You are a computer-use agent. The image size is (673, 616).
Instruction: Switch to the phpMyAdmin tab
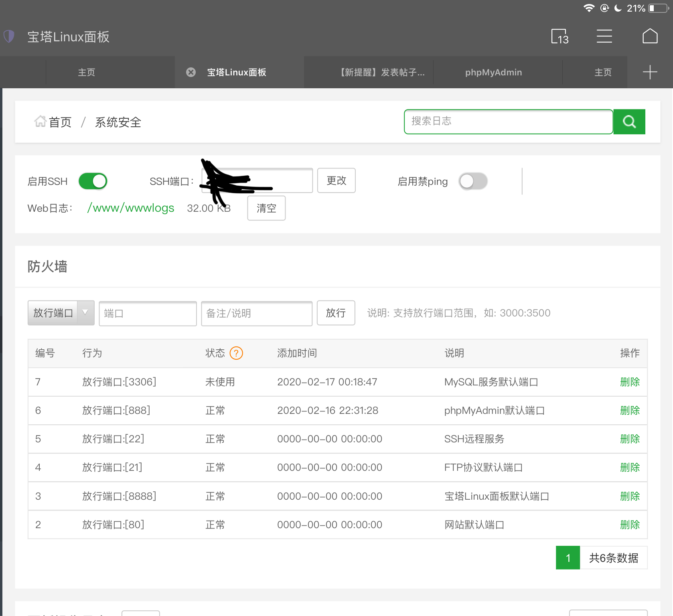pos(493,72)
